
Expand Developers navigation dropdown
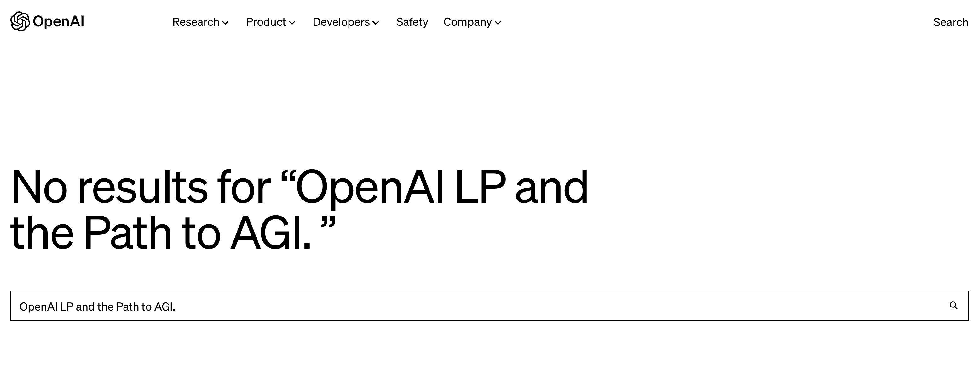(x=346, y=22)
